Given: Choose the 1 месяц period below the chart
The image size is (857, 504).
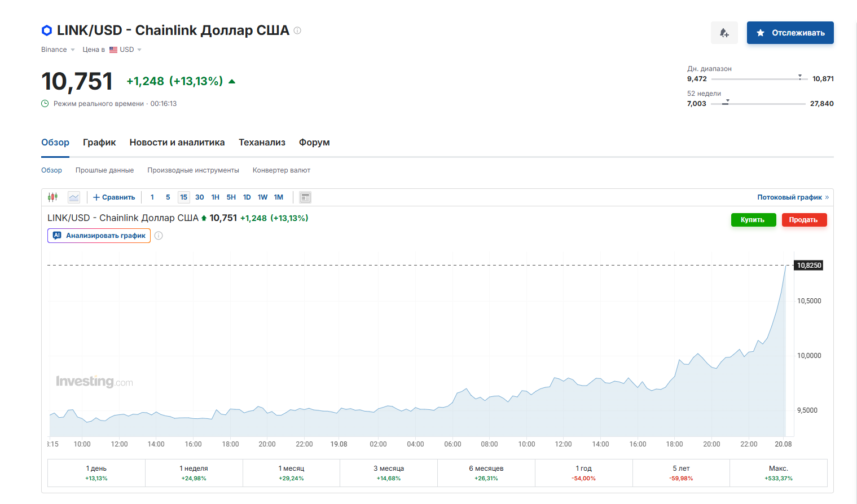Looking at the screenshot, I should tap(291, 473).
